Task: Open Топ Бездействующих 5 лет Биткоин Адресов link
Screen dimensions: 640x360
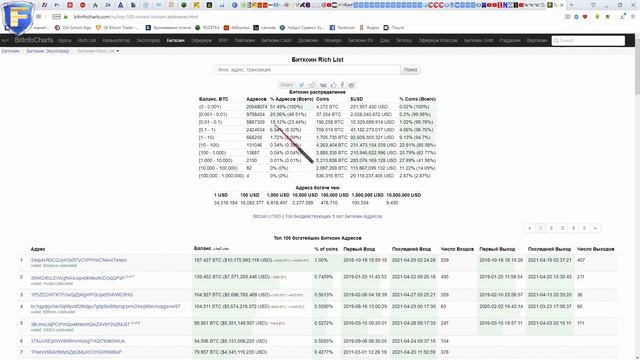Action: (333, 216)
